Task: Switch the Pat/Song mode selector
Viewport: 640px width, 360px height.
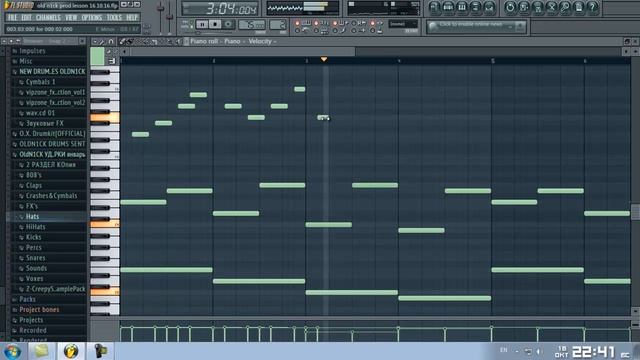Action: coord(189,24)
